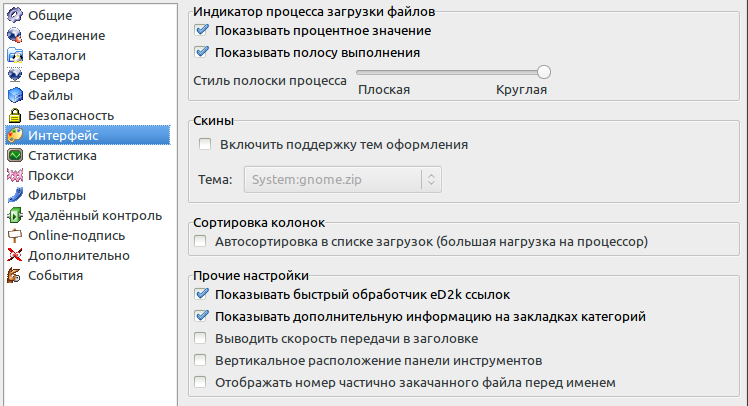Click the Круглая slider label
Viewport: 748px width, 406px height.
click(x=521, y=90)
